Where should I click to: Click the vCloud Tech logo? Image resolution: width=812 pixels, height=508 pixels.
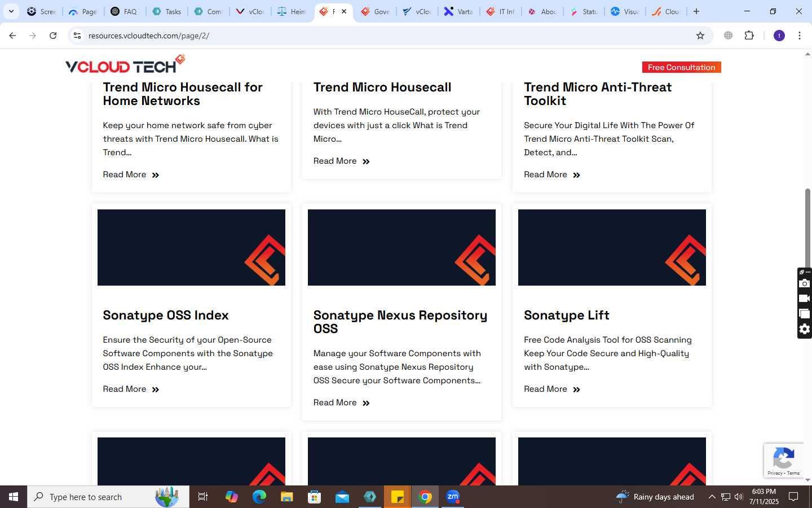(x=125, y=64)
